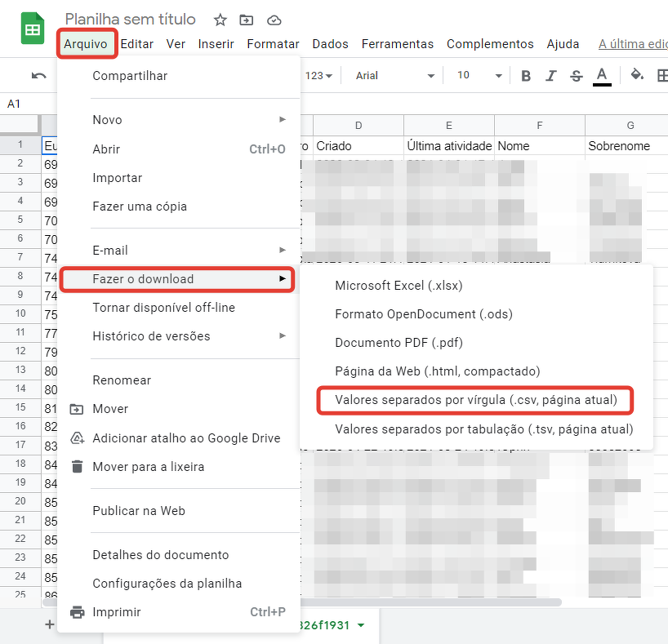Screen dimensions: 668x644
Task: Add a new sheet with plus button
Action: click(x=49, y=625)
